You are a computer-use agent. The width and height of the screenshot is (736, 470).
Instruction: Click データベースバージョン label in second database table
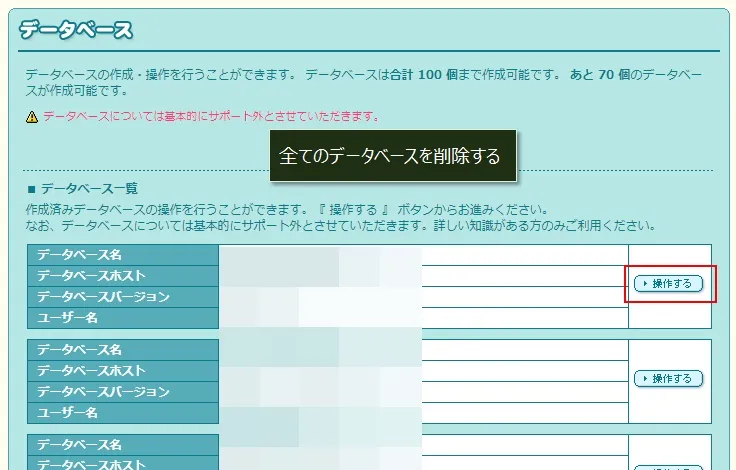tap(103, 392)
